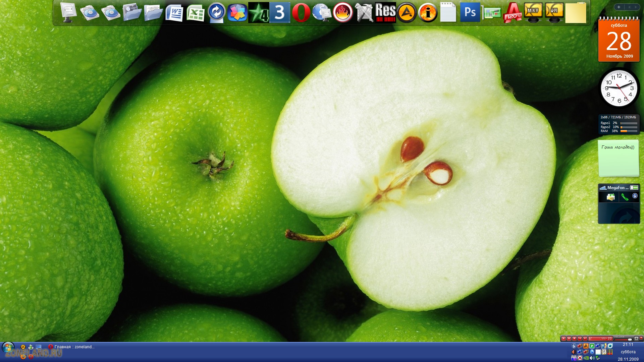Open the AIMP player dock icon
The width and height of the screenshot is (644, 362).
click(x=407, y=13)
